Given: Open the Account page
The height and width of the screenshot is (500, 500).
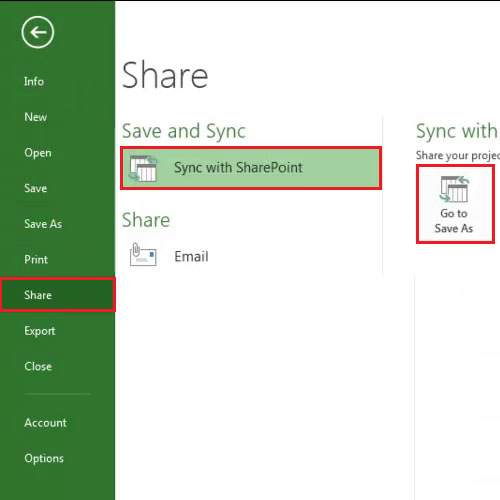Looking at the screenshot, I should 45,423.
